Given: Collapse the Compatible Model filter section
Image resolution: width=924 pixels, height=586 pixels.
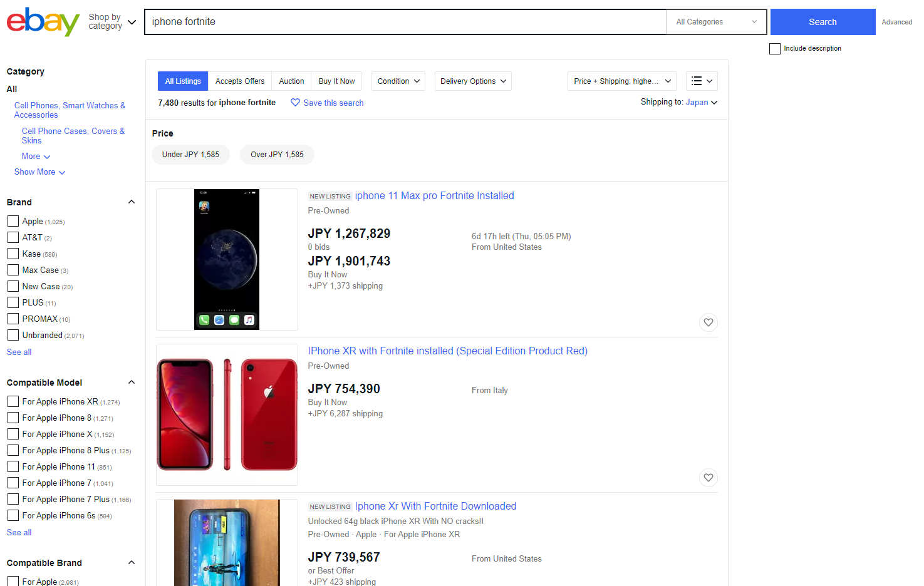Looking at the screenshot, I should click(x=132, y=382).
